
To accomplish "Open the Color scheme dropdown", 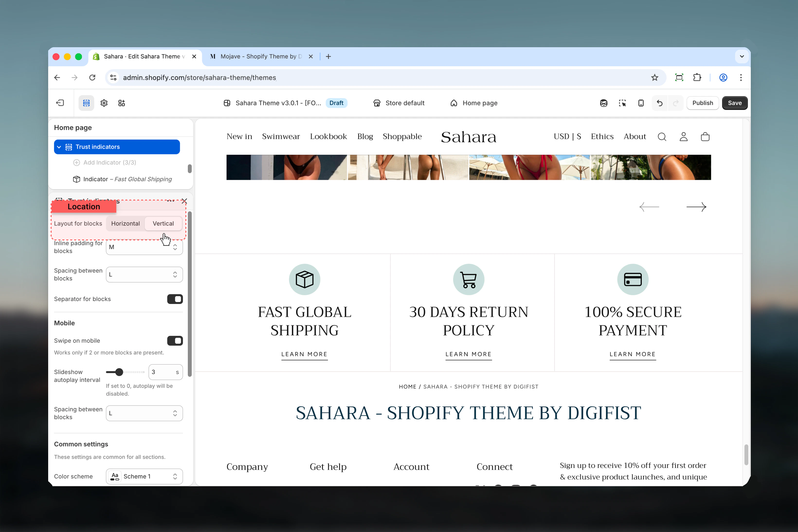I will (x=145, y=476).
